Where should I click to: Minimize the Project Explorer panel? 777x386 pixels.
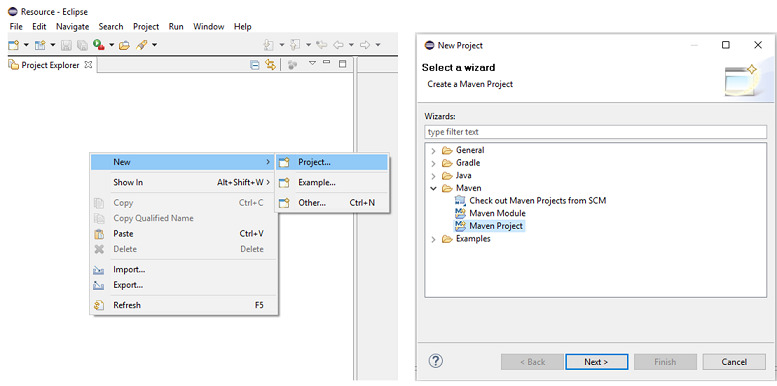pyautogui.click(x=327, y=62)
